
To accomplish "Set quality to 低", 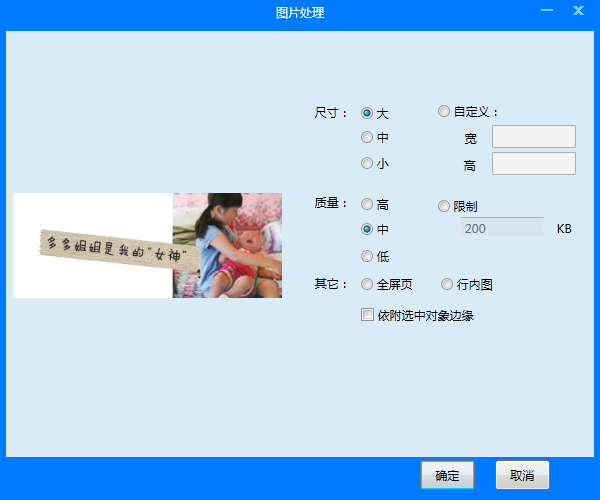I will pyautogui.click(x=367, y=256).
